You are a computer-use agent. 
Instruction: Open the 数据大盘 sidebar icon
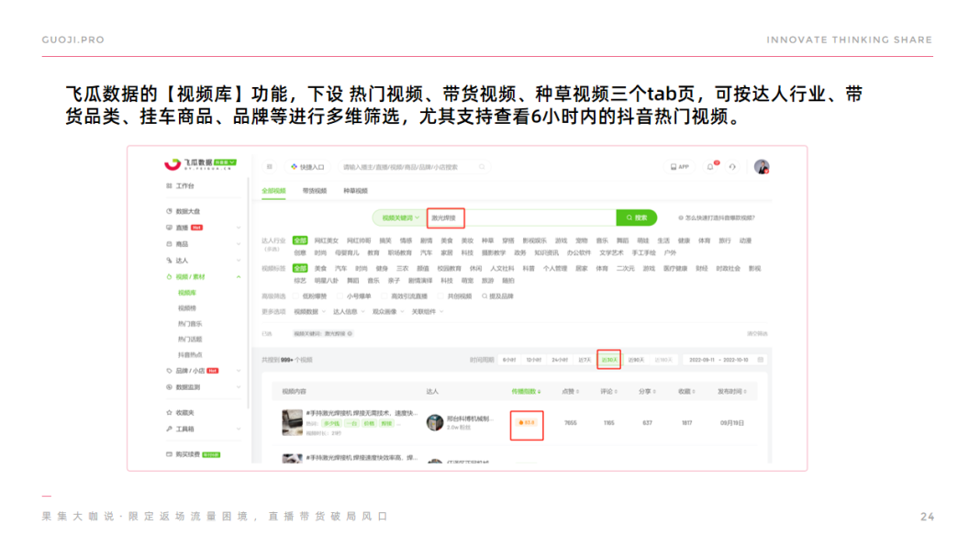pyautogui.click(x=169, y=211)
